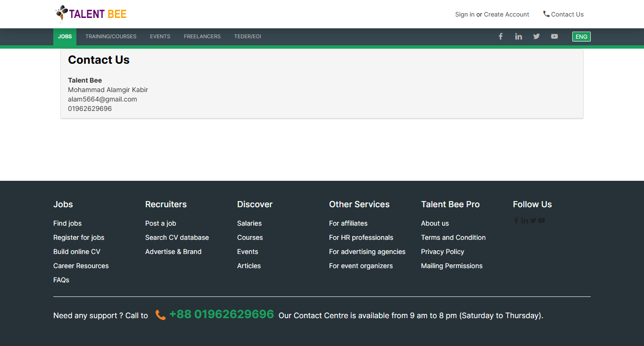The height and width of the screenshot is (346, 644).
Task: Click the Facebook icon in the top navbar
Action: tap(501, 36)
